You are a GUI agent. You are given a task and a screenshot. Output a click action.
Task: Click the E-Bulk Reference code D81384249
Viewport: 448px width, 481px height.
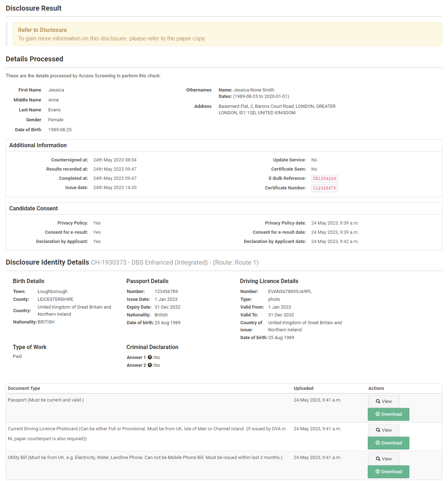point(324,179)
